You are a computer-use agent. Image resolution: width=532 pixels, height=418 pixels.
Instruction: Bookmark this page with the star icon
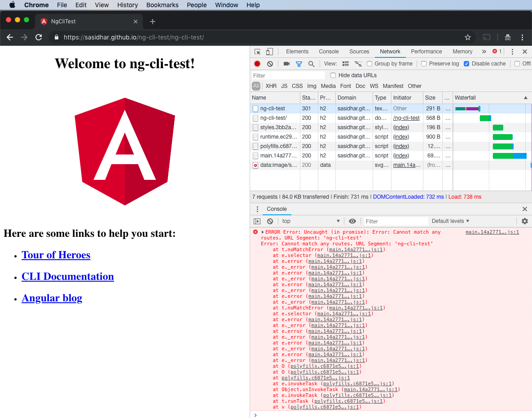(x=467, y=37)
